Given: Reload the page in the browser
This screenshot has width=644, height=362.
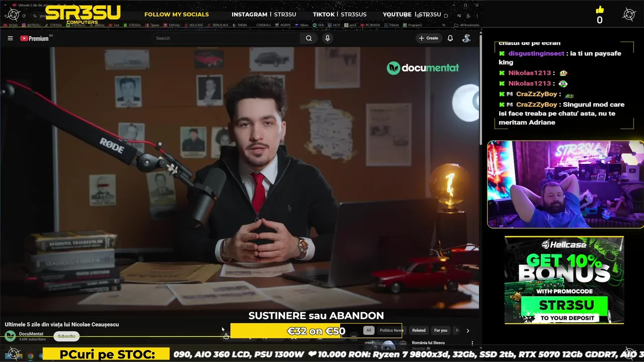Looking at the screenshot, I should pyautogui.click(x=23, y=16).
